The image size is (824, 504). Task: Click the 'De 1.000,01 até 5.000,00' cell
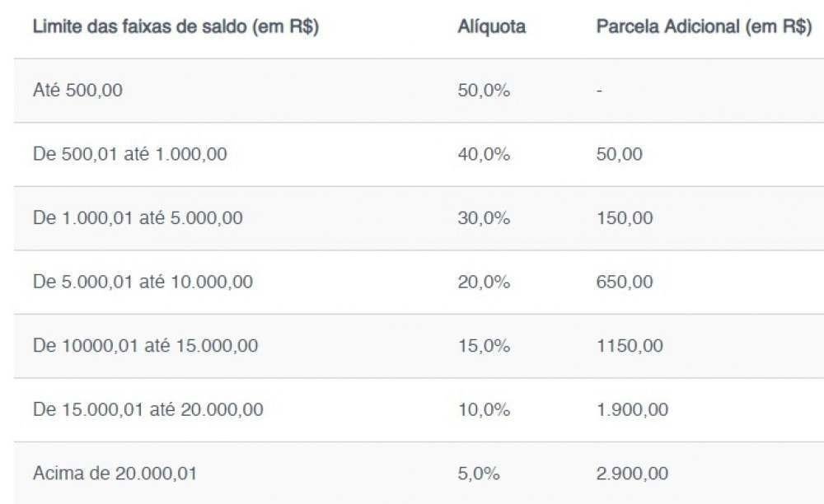(x=138, y=218)
